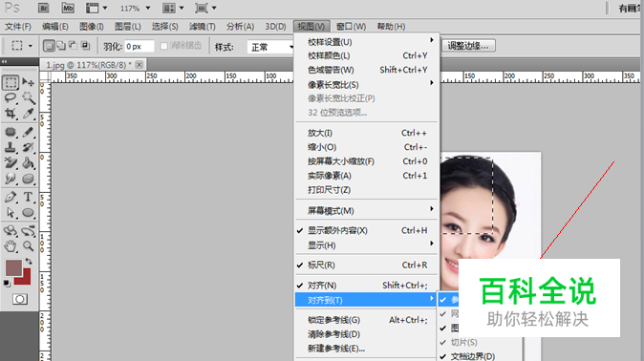
Task: Select the Sponge tool
Action: point(28,179)
